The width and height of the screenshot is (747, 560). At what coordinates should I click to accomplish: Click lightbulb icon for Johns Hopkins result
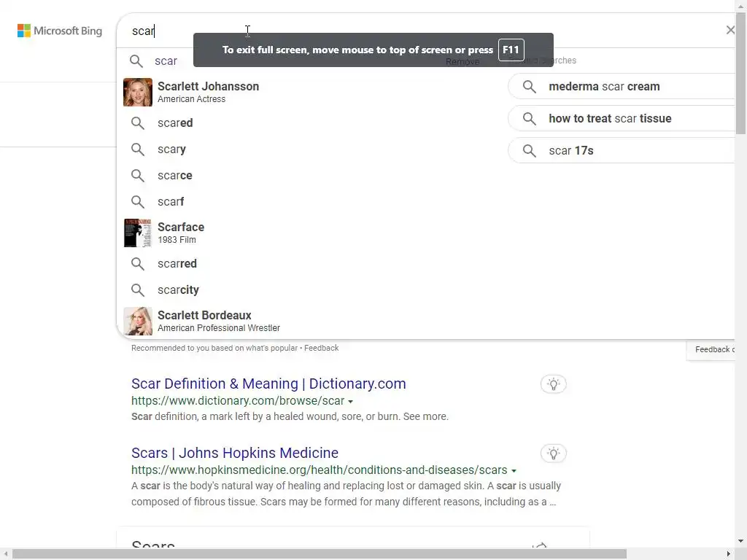553,454
